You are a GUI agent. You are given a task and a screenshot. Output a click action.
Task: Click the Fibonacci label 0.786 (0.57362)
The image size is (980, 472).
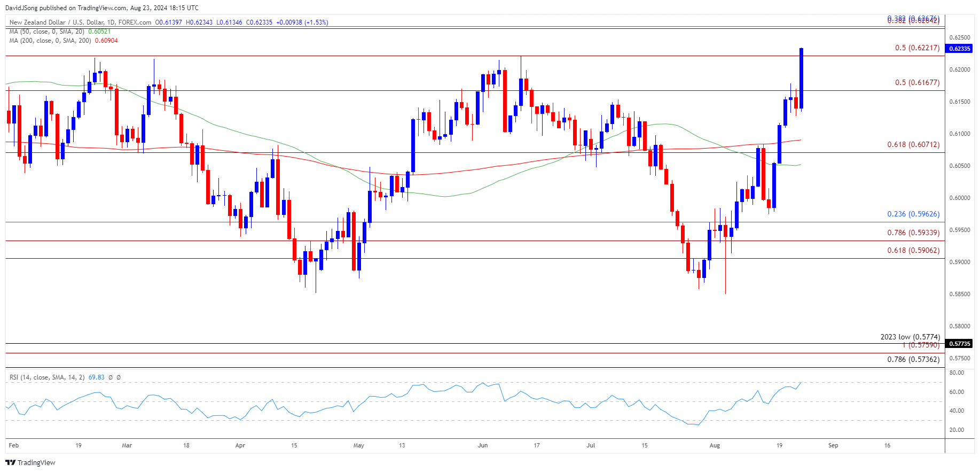(913, 359)
